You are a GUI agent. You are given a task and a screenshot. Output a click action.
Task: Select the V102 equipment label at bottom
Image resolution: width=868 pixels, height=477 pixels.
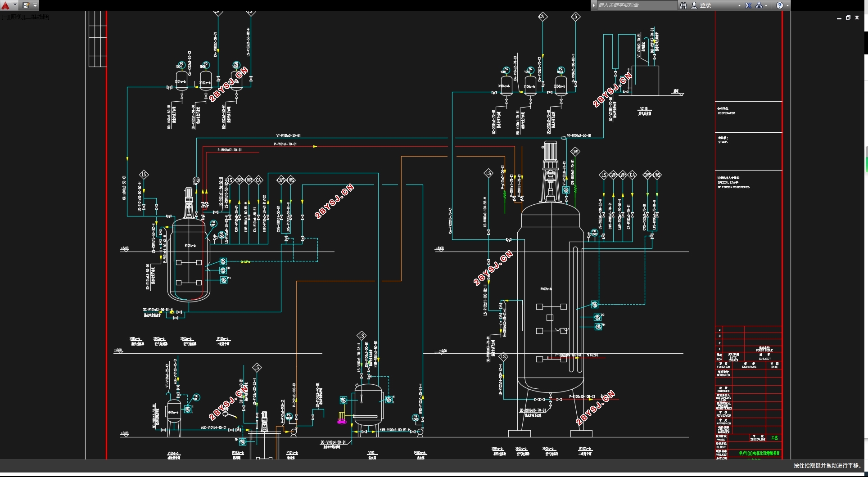tap(371, 453)
